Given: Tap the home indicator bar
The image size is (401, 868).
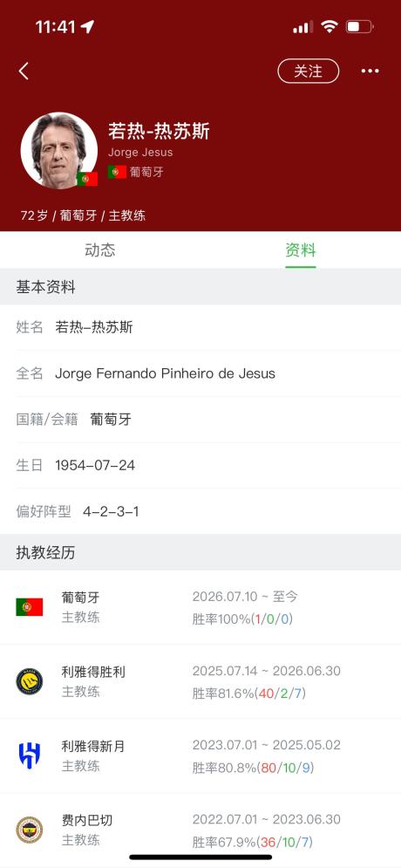Looking at the screenshot, I should click(200, 858).
